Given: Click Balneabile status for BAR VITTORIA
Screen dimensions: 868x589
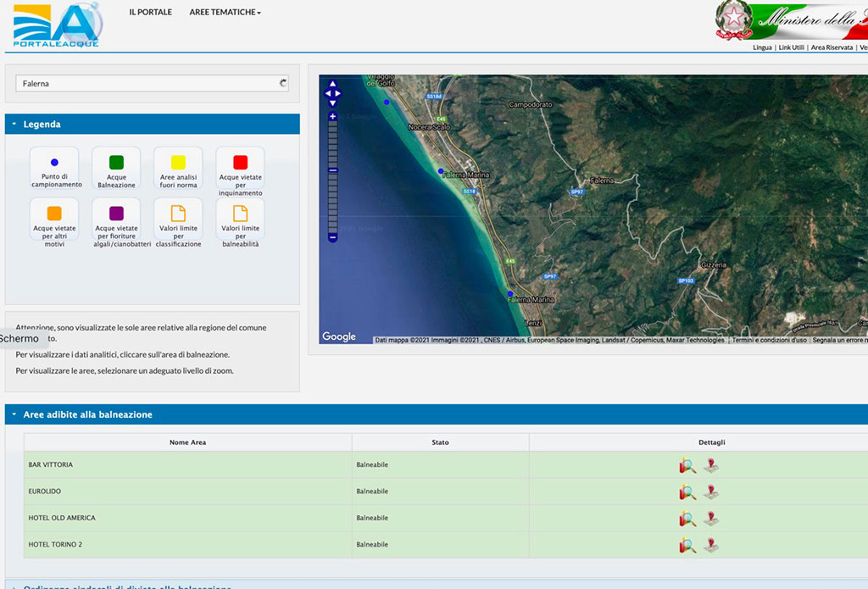Looking at the screenshot, I should click(372, 464).
